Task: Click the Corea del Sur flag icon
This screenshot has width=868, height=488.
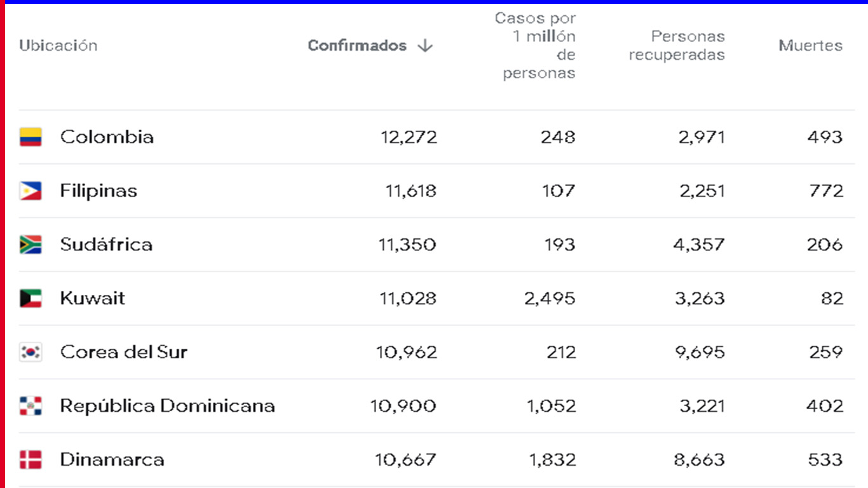Action: click(x=31, y=352)
